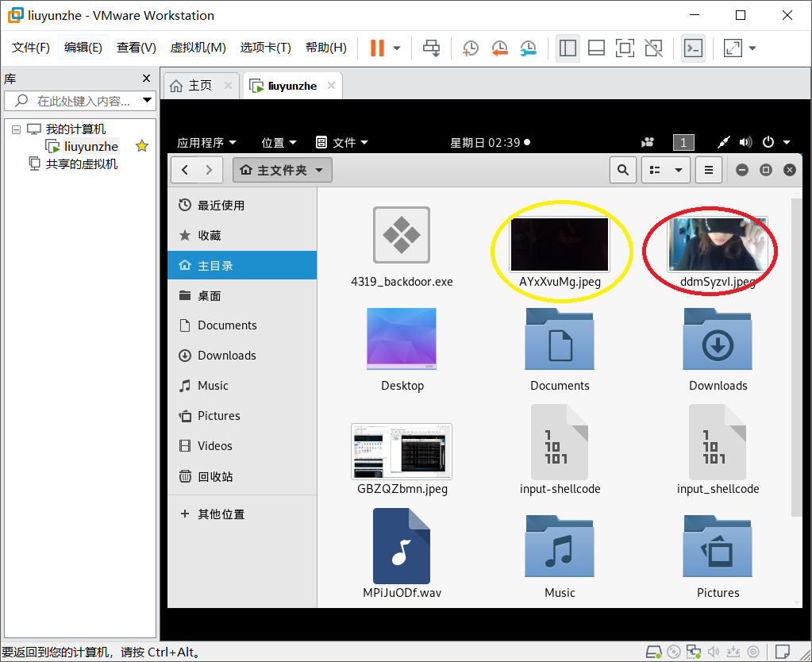Select the input-shellcode binary file
The image size is (812, 662).
(560, 450)
